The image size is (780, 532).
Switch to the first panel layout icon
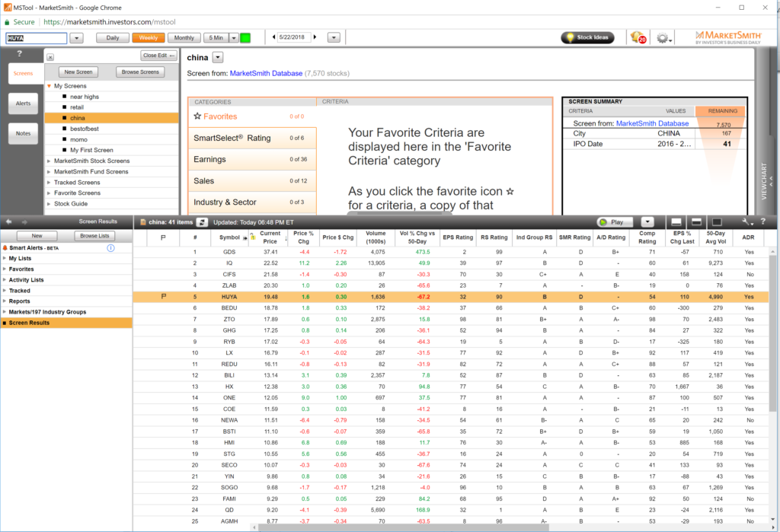click(676, 221)
